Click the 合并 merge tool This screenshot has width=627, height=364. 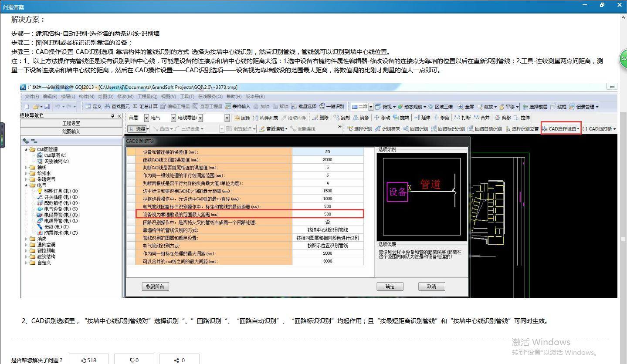point(482,118)
